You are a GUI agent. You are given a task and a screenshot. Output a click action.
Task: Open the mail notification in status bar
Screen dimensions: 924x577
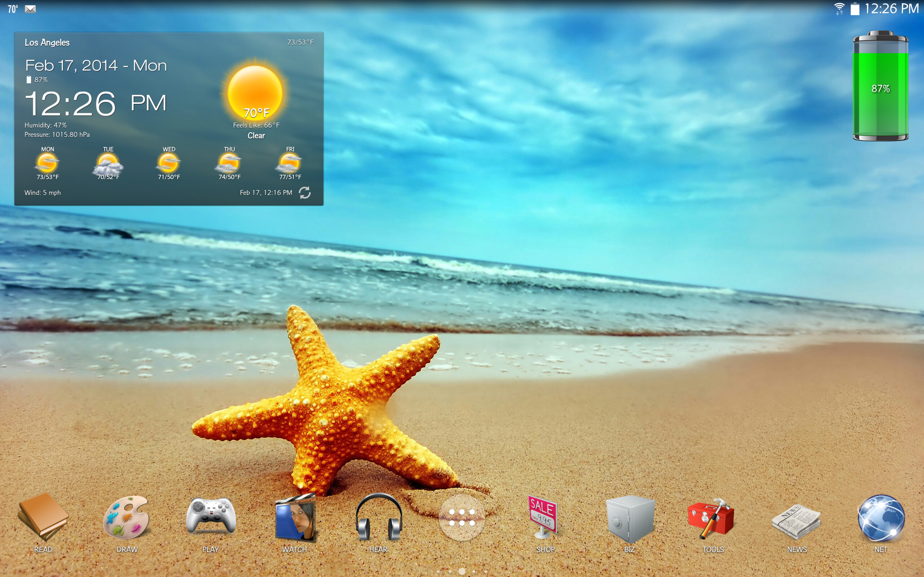click(31, 9)
